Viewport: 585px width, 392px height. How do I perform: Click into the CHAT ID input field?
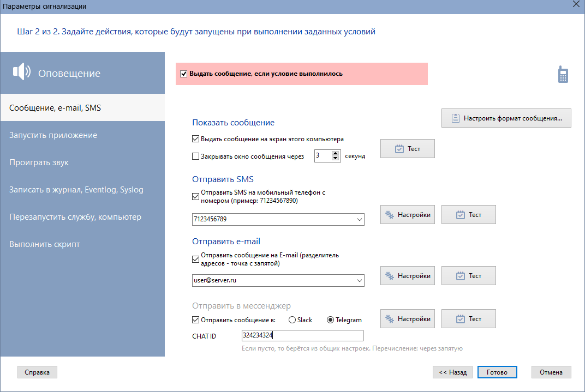tap(302, 335)
